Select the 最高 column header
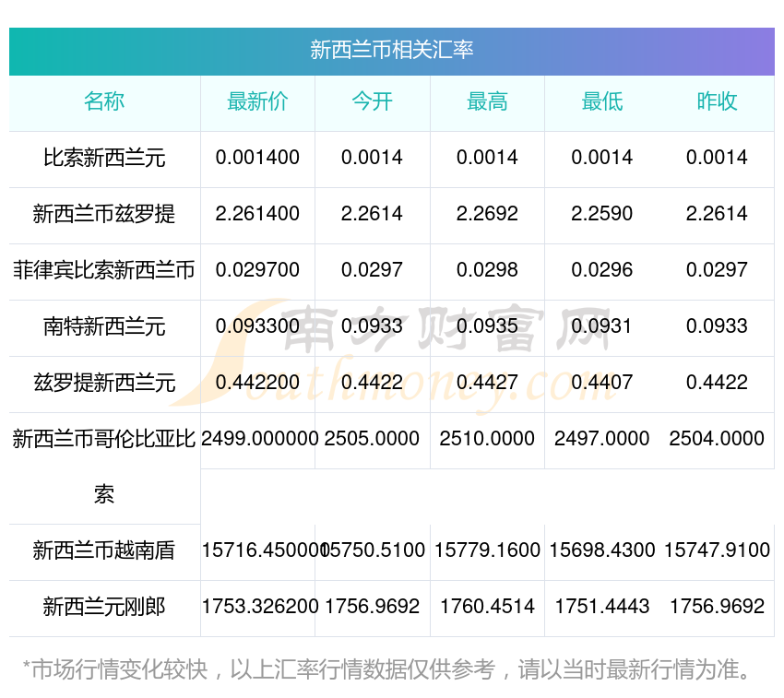This screenshot has height=698, width=784. [487, 101]
